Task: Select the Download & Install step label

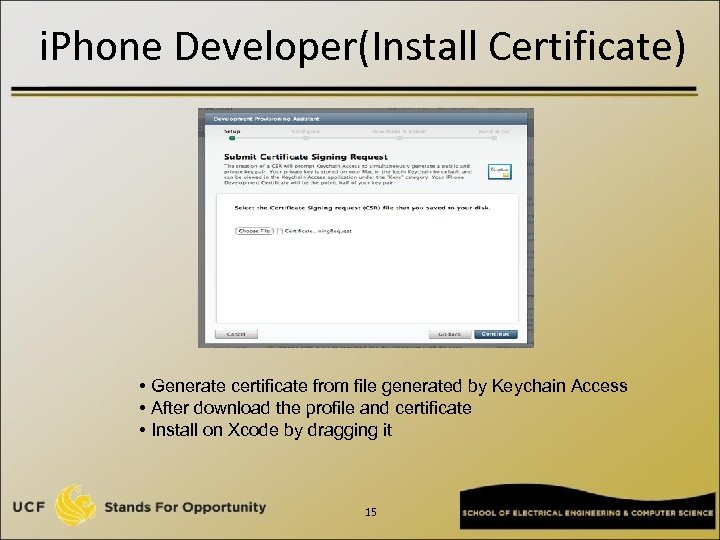Action: pyautogui.click(x=399, y=131)
